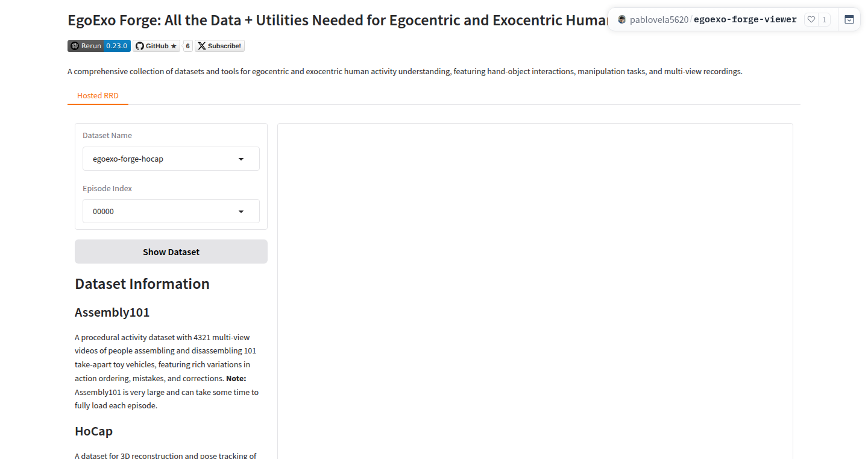Viewport: 868px width, 459px height.
Task: Open the pablovela5620 profile link
Action: pyautogui.click(x=659, y=19)
